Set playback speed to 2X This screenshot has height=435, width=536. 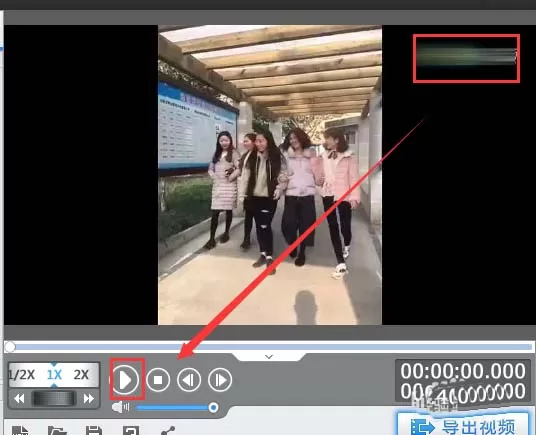pos(81,375)
